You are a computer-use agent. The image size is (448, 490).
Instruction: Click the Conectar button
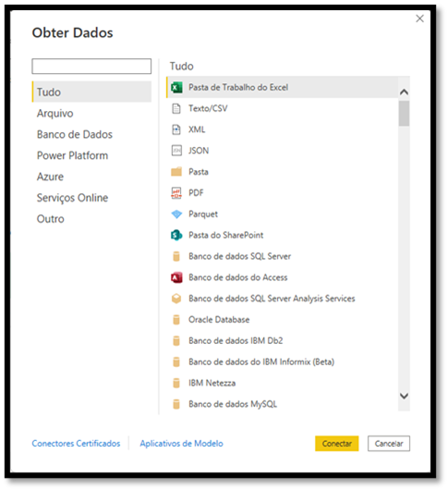(337, 444)
